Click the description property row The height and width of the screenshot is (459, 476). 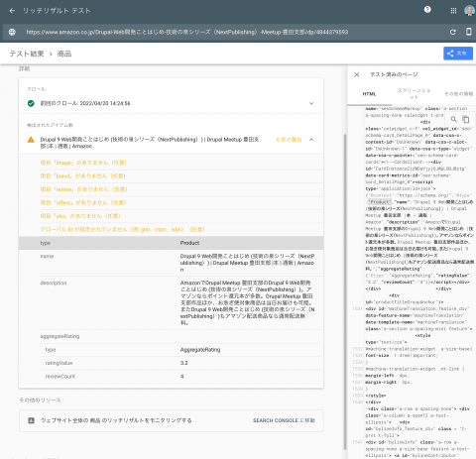pos(172,302)
